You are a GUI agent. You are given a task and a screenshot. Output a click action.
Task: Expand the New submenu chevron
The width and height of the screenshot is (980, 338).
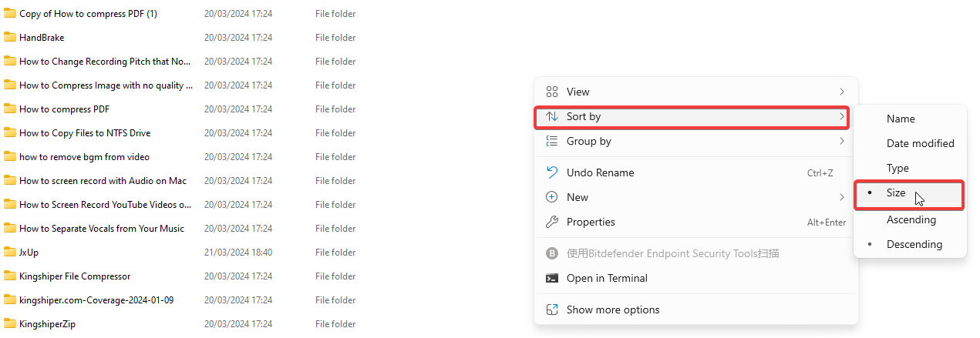point(841,197)
